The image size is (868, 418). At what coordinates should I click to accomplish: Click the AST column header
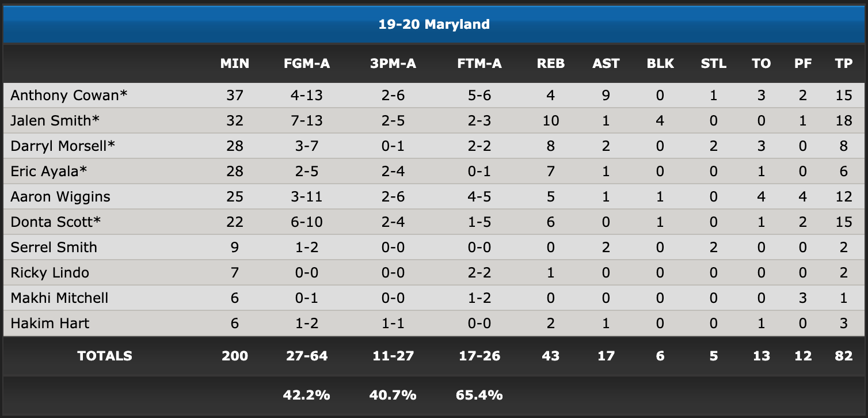click(x=606, y=64)
